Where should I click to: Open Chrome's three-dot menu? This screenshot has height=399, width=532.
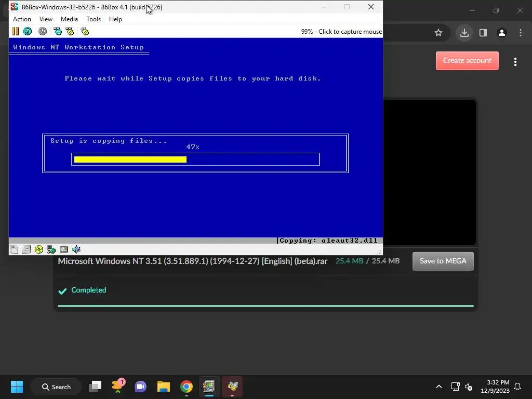tap(521, 33)
